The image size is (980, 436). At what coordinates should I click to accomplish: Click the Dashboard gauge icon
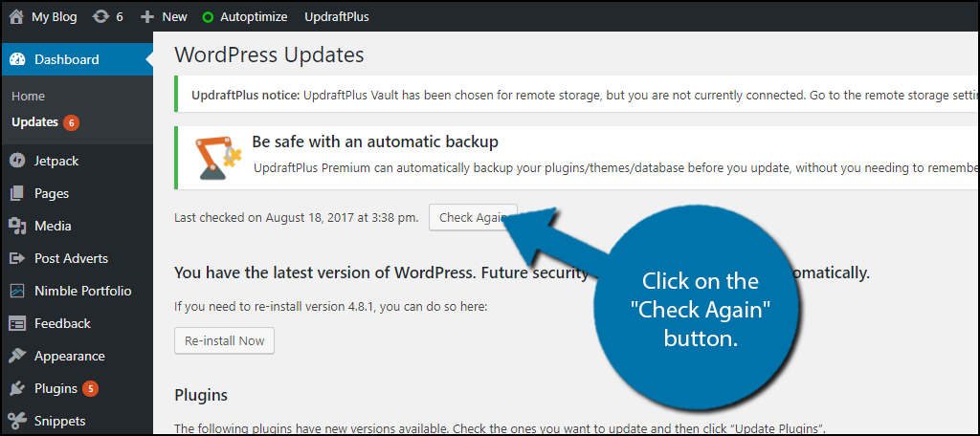[x=17, y=59]
